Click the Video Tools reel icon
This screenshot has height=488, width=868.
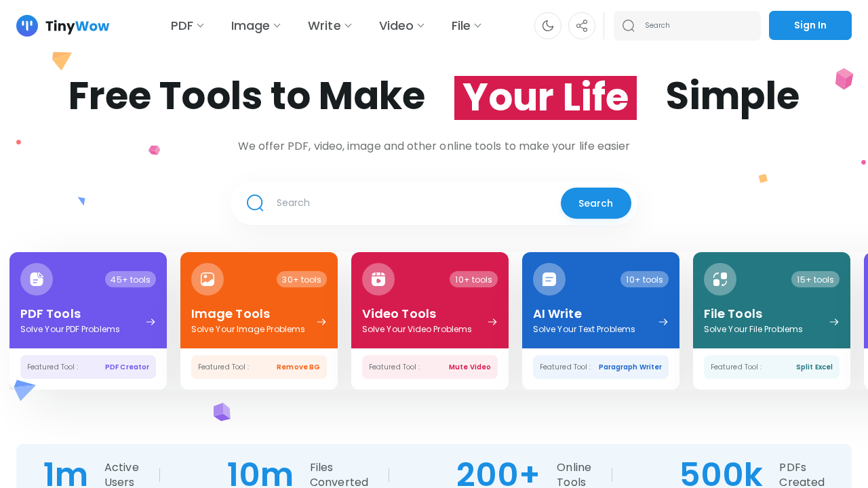378,279
